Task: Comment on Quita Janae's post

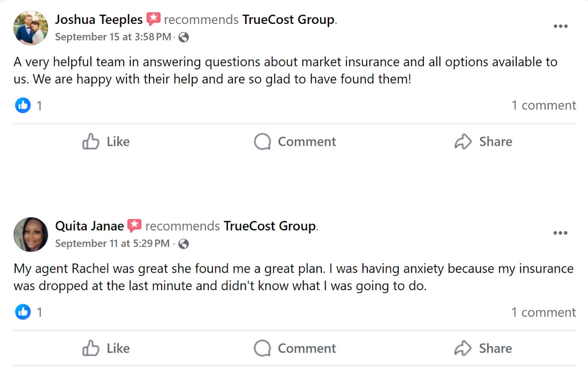Action: [x=295, y=348]
